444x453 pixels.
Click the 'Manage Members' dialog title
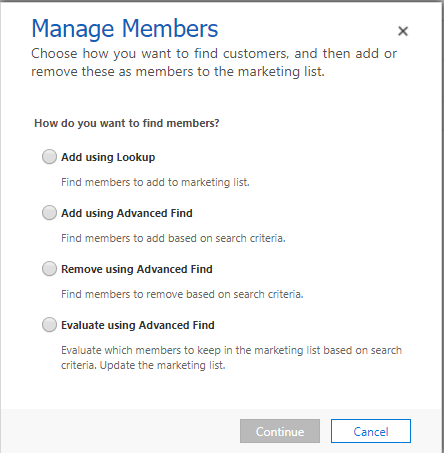click(125, 29)
